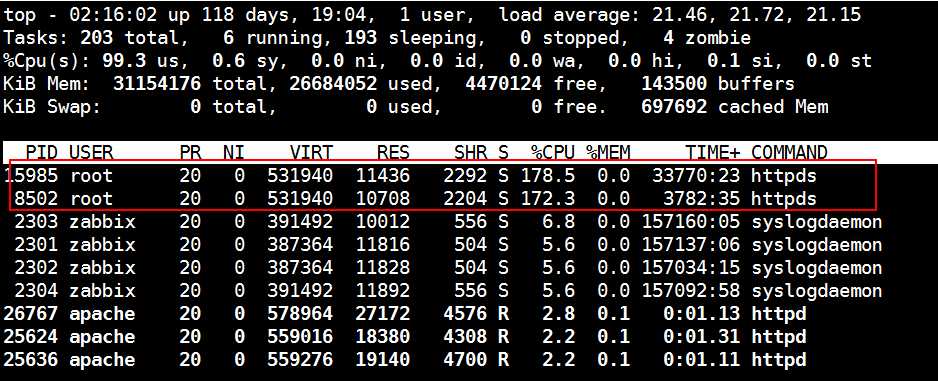Image resolution: width=938 pixels, height=381 pixels.
Task: Click the 27172 RES value
Action: pyautogui.click(x=383, y=313)
